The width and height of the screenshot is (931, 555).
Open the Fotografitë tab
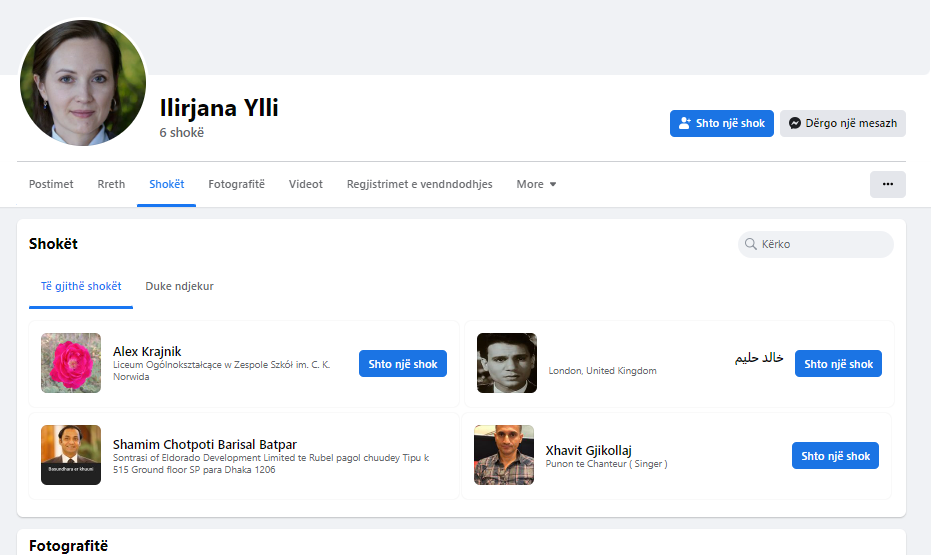236,184
